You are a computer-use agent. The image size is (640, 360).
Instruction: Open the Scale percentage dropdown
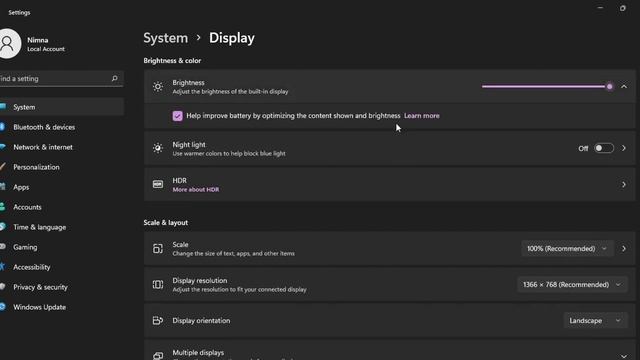pyautogui.click(x=567, y=249)
